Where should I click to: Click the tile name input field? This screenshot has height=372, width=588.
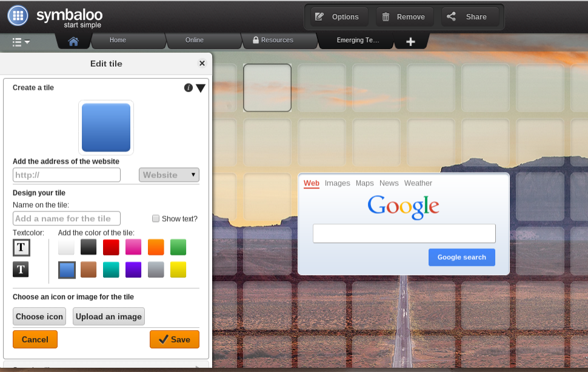point(67,218)
